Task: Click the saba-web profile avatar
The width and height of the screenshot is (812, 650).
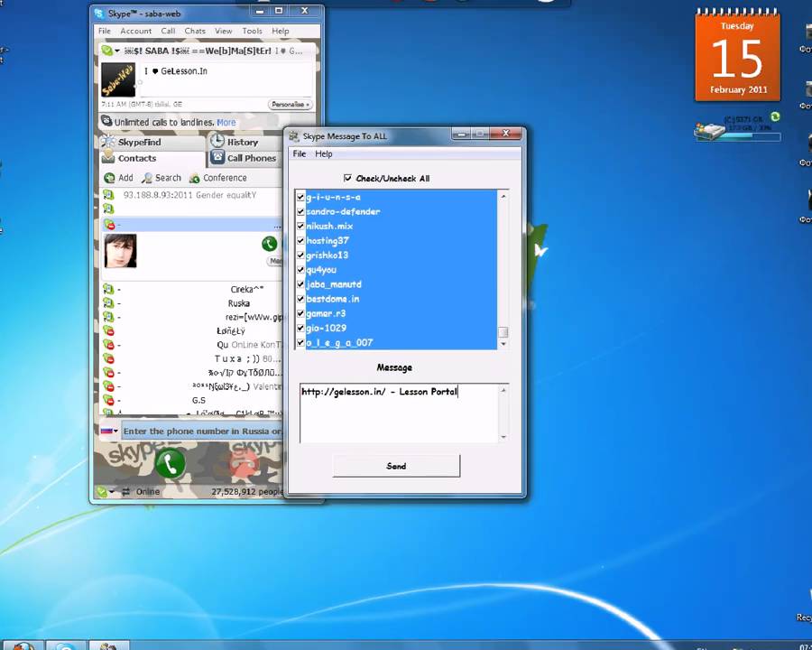Action: [118, 79]
